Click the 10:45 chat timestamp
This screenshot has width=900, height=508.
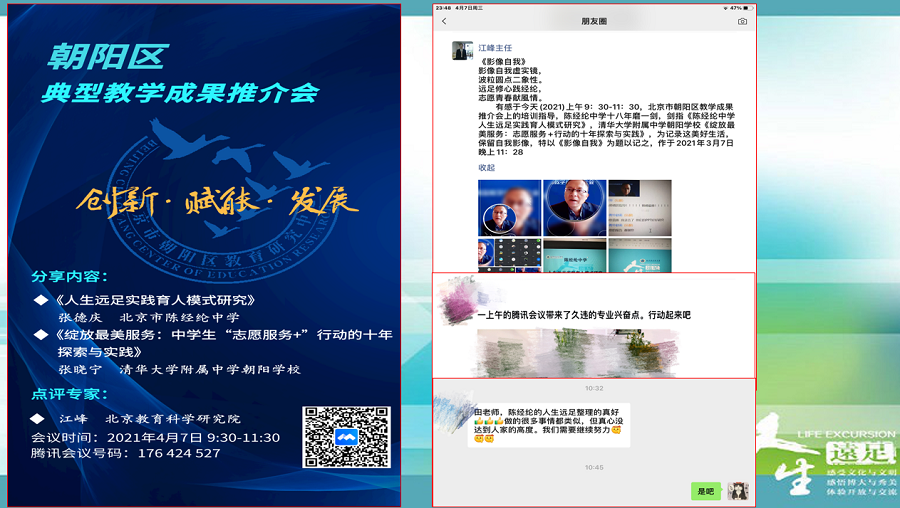594,467
